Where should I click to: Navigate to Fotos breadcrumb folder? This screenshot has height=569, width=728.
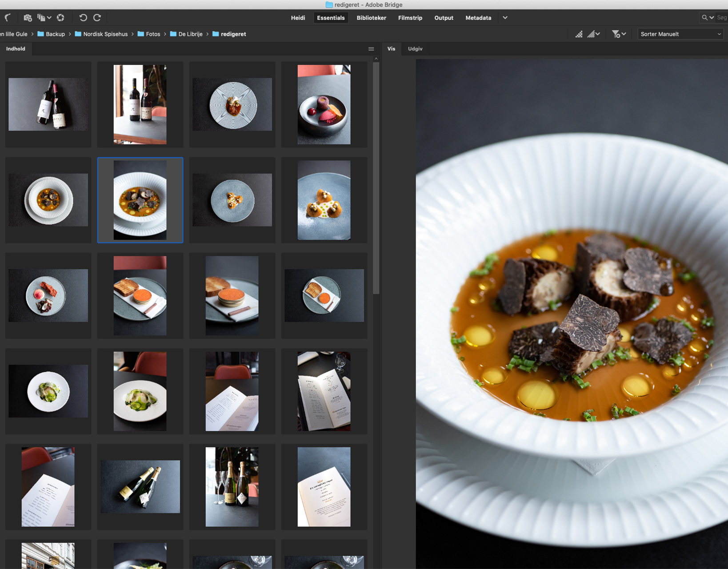coord(148,34)
